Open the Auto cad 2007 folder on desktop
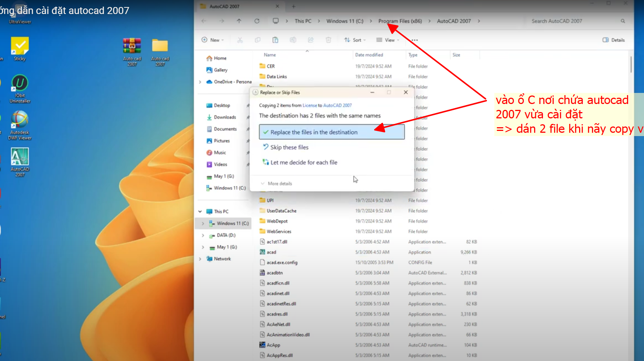 click(160, 52)
